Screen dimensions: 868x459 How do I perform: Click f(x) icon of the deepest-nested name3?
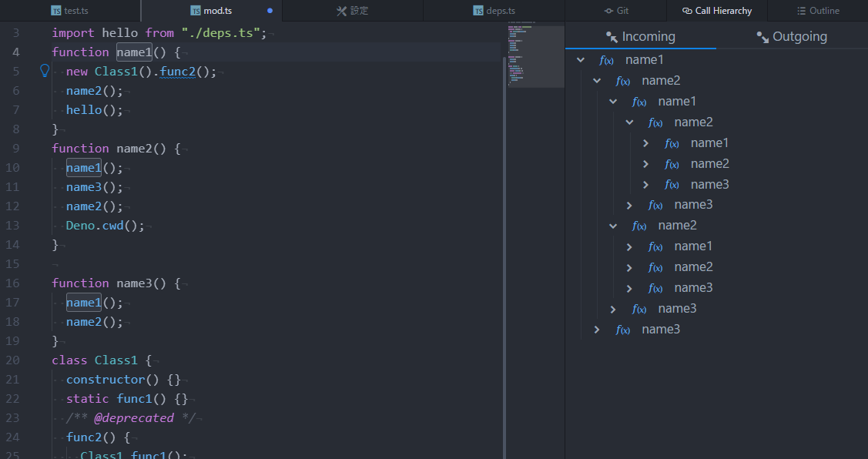pos(672,185)
